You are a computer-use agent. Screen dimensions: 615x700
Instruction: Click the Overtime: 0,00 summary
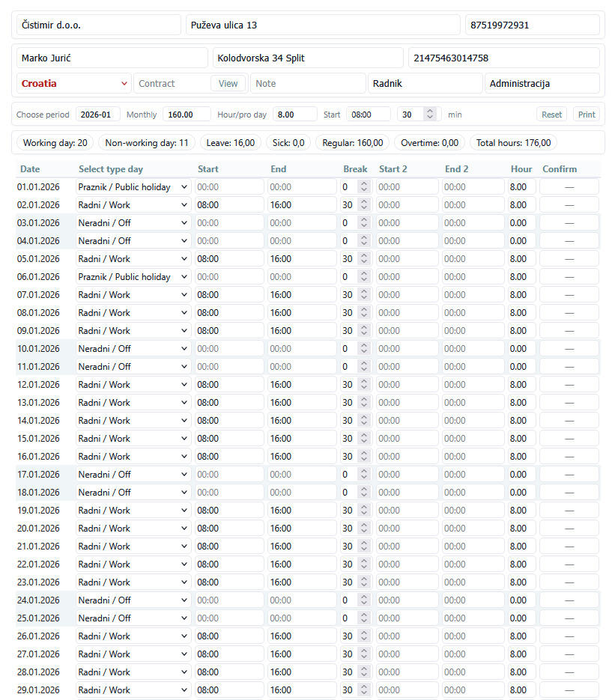tap(430, 143)
